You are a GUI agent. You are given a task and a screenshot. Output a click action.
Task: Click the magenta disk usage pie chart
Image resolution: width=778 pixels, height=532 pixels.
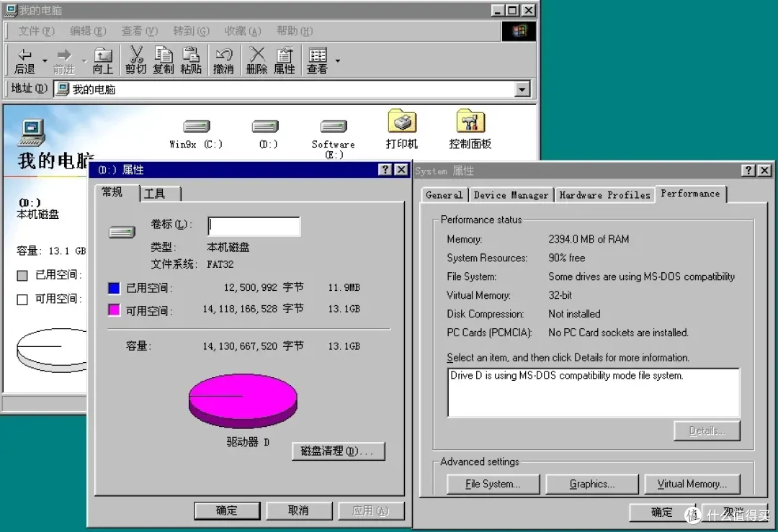243,400
